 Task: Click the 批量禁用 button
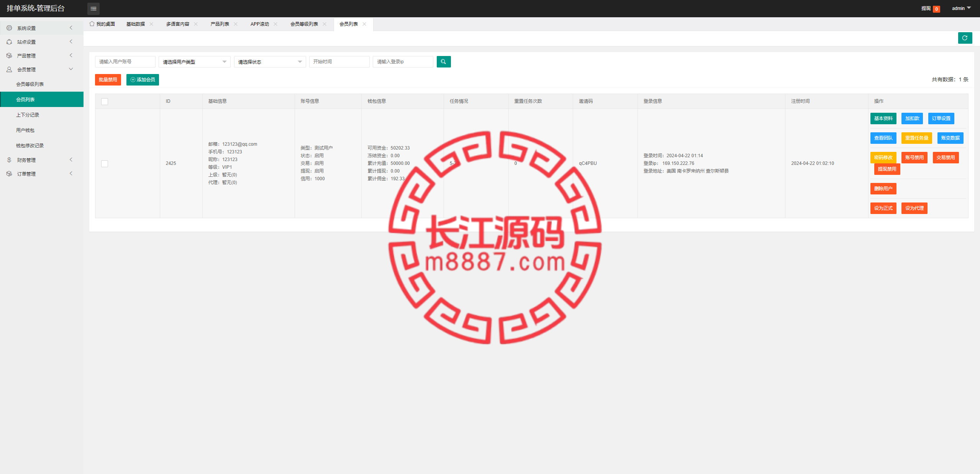(108, 80)
